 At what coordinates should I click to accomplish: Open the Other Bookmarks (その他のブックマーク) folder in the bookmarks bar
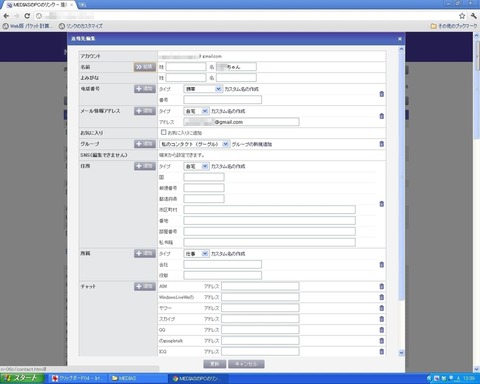(x=454, y=26)
